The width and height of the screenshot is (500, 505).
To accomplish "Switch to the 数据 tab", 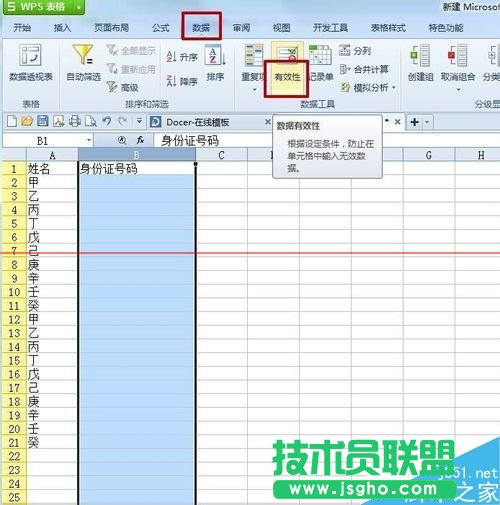I will click(201, 28).
